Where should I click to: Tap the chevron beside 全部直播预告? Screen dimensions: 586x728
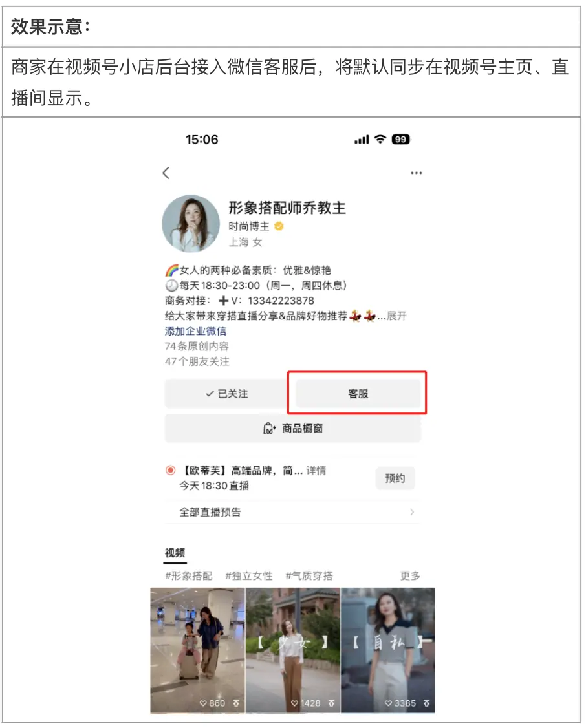pos(412,512)
